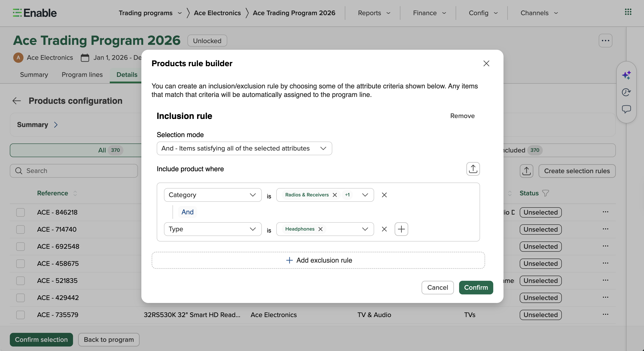Remove the Headphones type chip
Viewport: 644px width, 351px height.
pos(321,229)
